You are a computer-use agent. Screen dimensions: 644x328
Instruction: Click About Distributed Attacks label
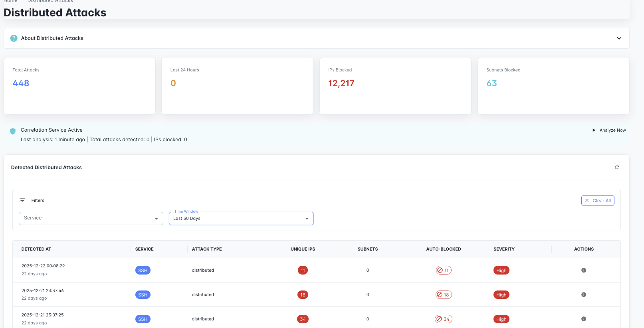[52, 38]
